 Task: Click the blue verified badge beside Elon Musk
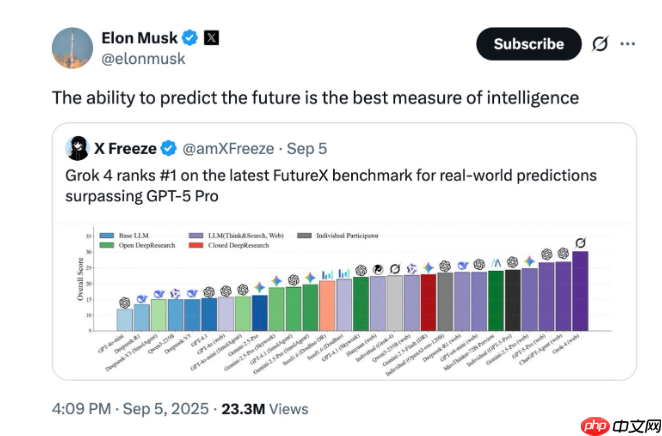(x=186, y=38)
